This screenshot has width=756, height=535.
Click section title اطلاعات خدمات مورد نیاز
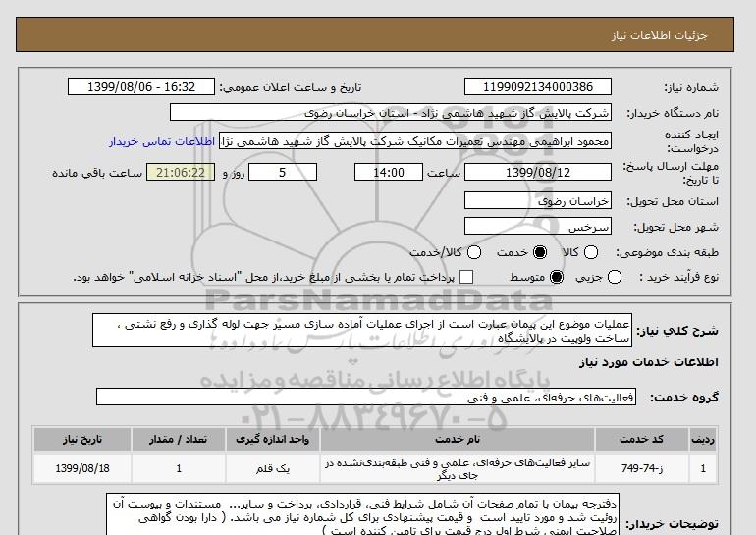(x=648, y=362)
